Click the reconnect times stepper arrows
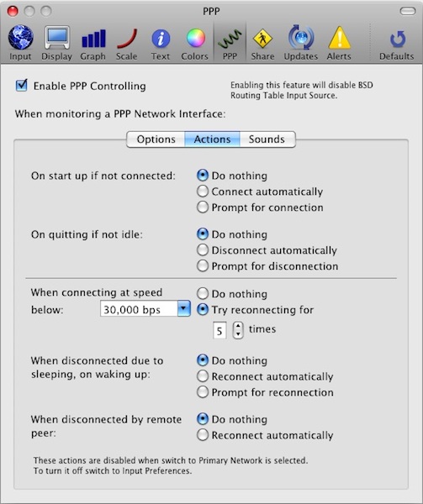 click(x=238, y=330)
